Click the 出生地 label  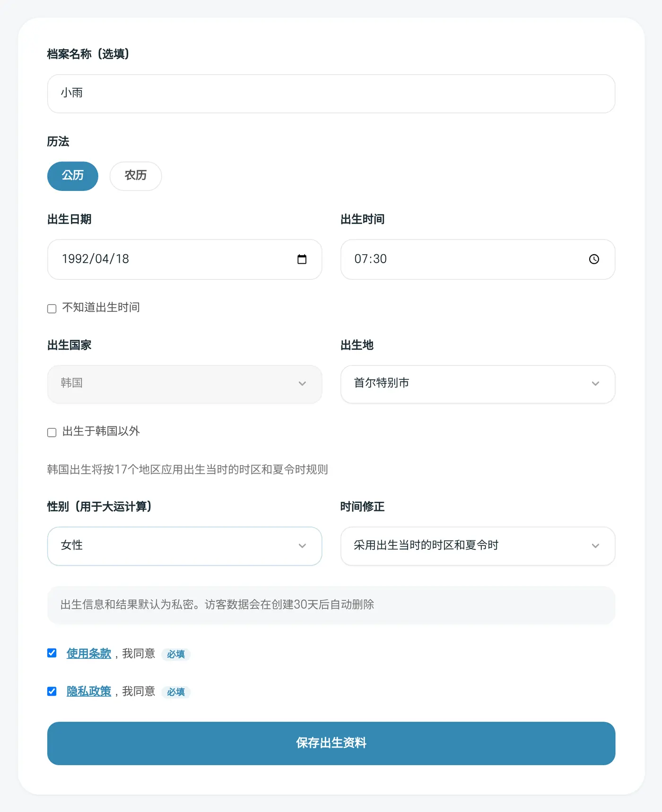coord(357,345)
